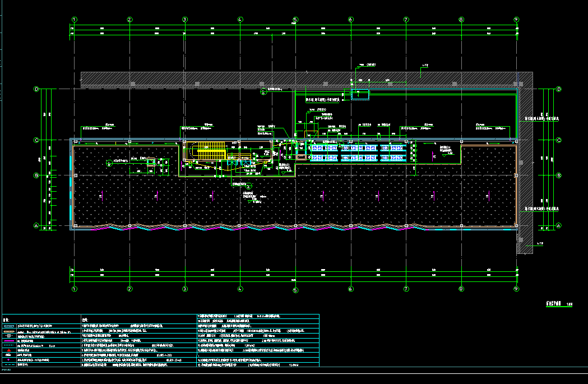Click the circled detail marker below the staircase

(249, 186)
